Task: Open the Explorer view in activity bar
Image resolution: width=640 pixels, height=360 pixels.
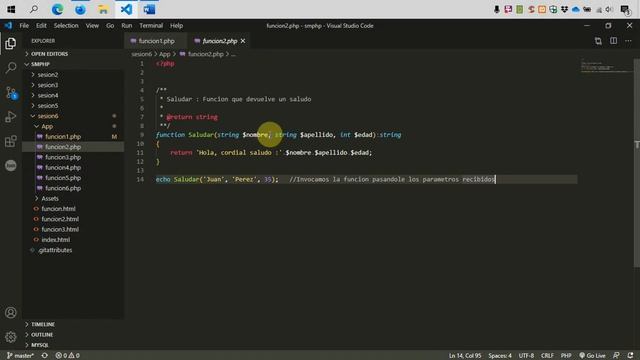Action: [x=11, y=43]
